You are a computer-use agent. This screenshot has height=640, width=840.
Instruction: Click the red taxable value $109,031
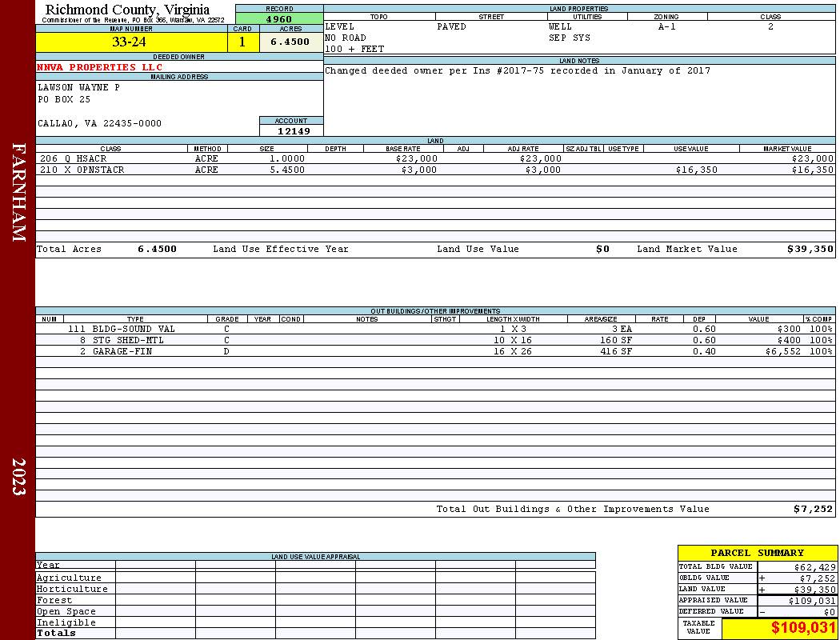point(803,627)
